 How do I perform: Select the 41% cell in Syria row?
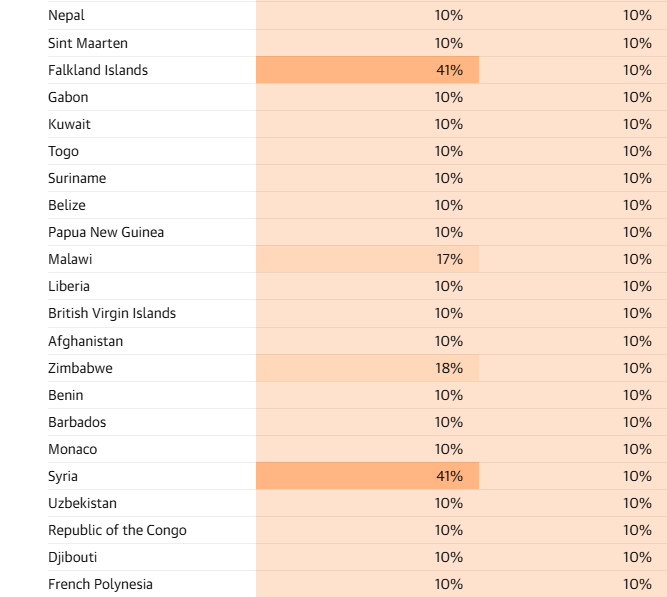368,476
